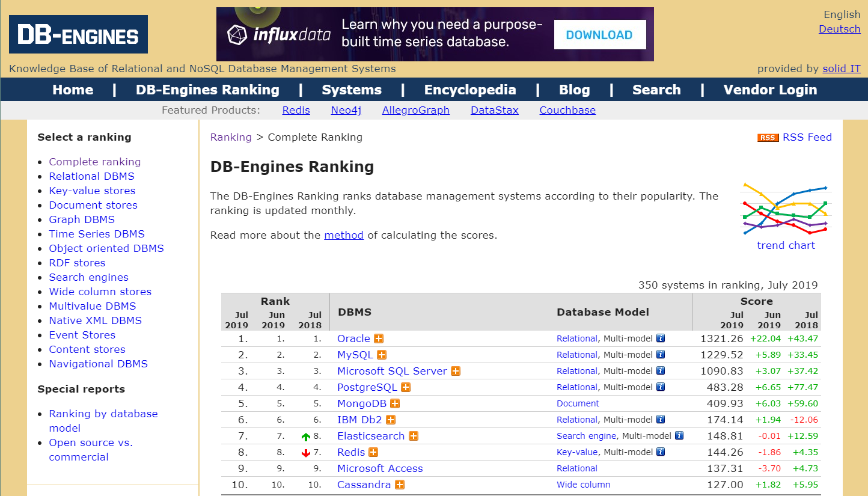Click the Ranking breadcrumb link
Screen dimensions: 868x496
(x=231, y=137)
